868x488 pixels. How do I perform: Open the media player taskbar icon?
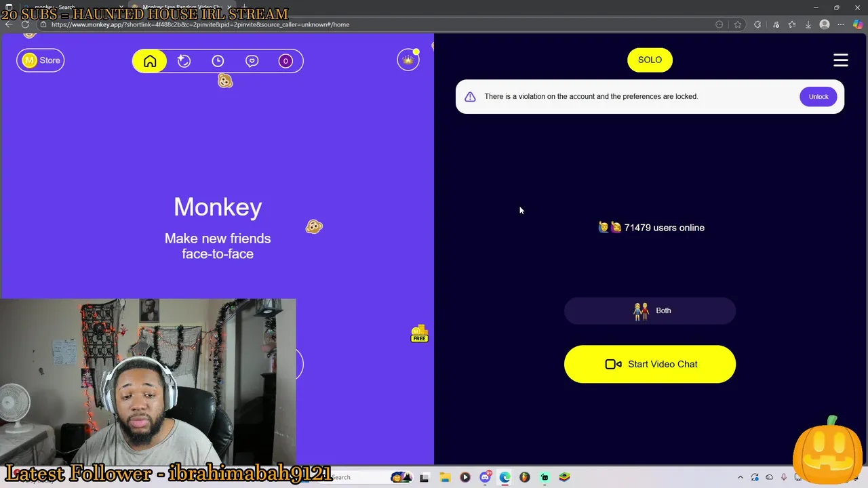click(x=465, y=477)
